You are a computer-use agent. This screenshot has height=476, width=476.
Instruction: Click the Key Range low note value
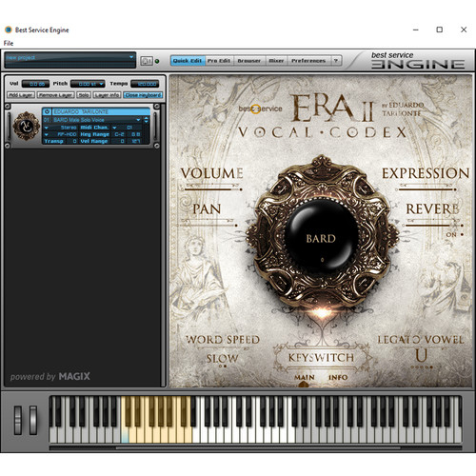(x=119, y=134)
